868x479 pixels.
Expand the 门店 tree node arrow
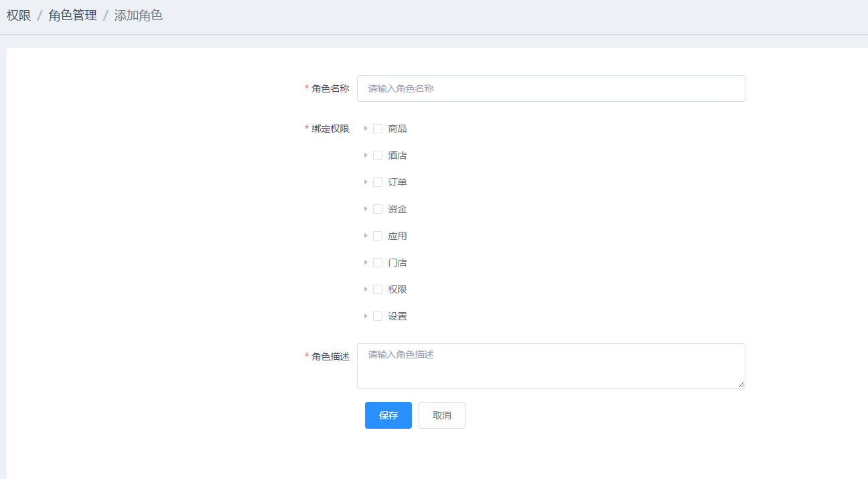[366, 263]
